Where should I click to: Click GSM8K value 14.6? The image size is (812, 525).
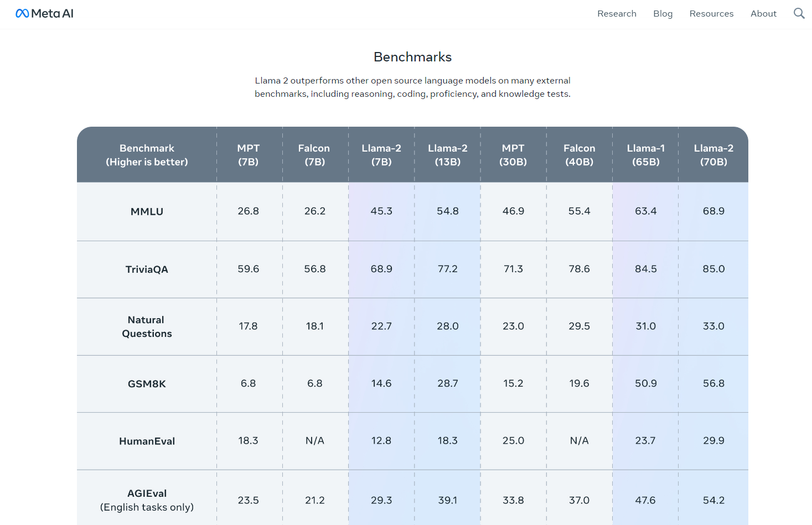381,383
